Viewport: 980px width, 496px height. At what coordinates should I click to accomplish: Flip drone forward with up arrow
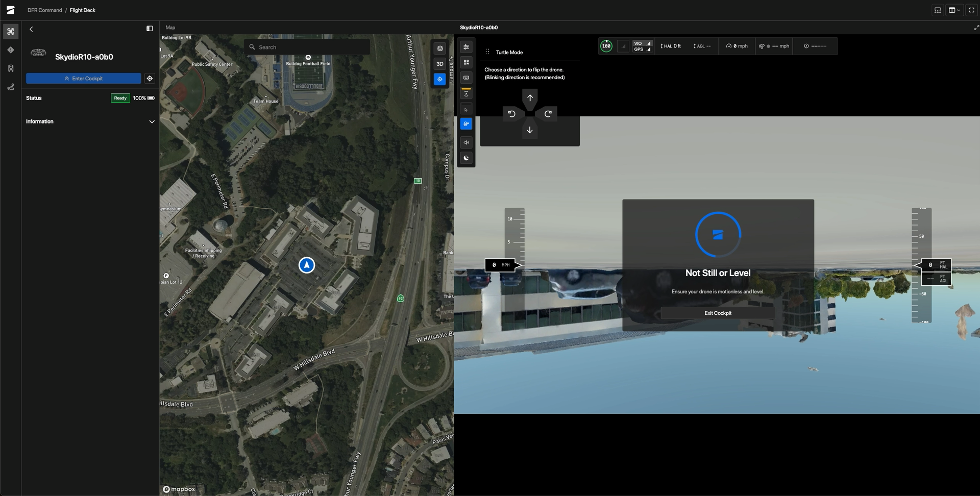click(x=530, y=98)
